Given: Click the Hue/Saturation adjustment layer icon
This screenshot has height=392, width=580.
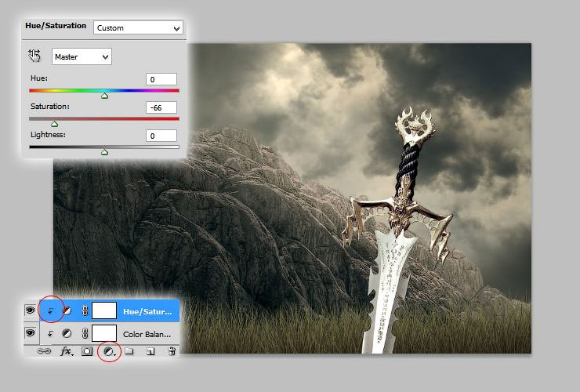Looking at the screenshot, I should point(67,311).
